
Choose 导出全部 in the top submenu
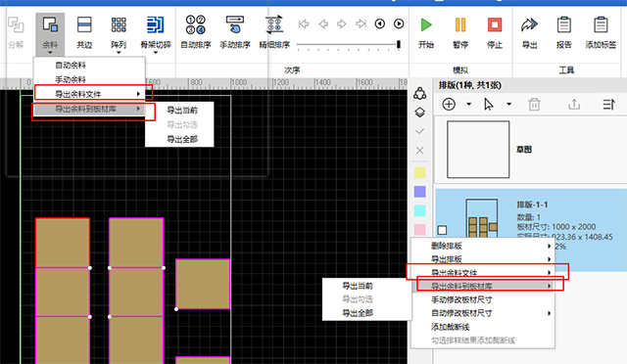[x=182, y=140]
